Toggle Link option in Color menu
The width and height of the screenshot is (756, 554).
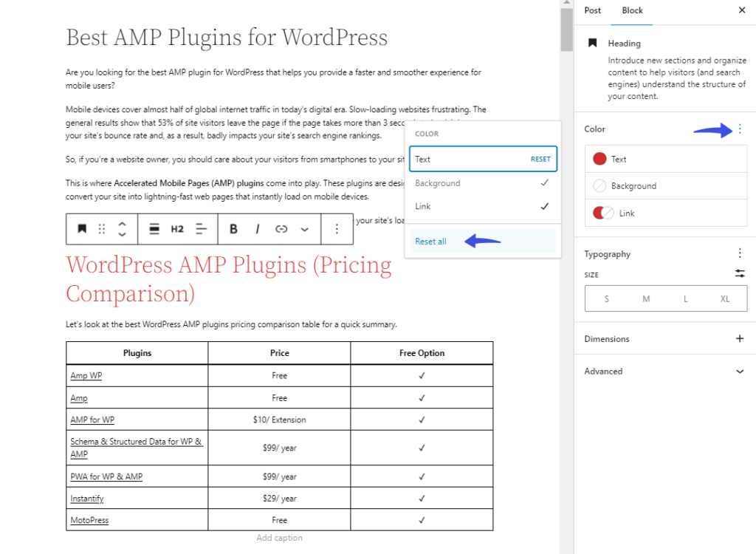[483, 206]
